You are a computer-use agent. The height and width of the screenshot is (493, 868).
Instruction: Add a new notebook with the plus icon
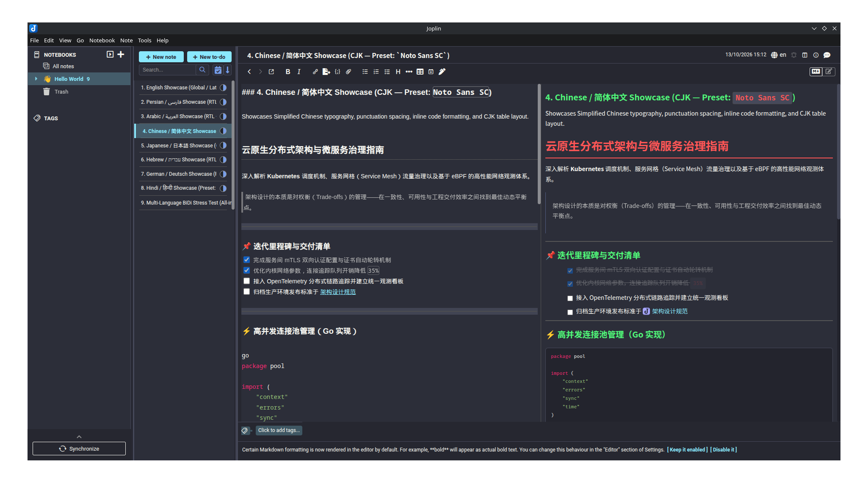(x=121, y=54)
